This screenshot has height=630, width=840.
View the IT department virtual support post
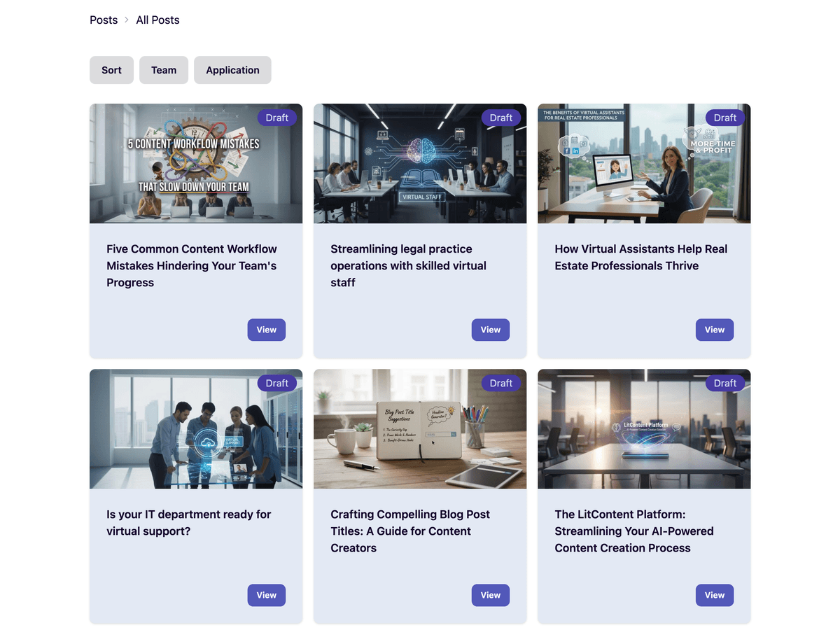[266, 595]
